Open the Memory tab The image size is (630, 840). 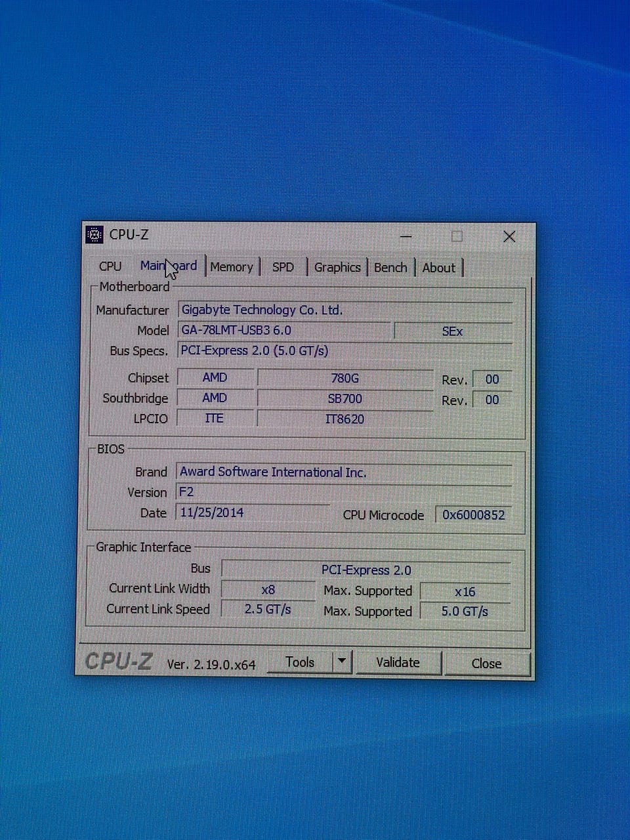point(232,267)
